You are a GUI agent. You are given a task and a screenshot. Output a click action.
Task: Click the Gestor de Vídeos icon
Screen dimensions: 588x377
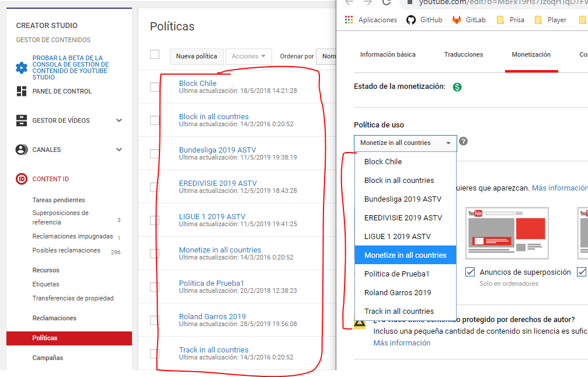point(22,120)
